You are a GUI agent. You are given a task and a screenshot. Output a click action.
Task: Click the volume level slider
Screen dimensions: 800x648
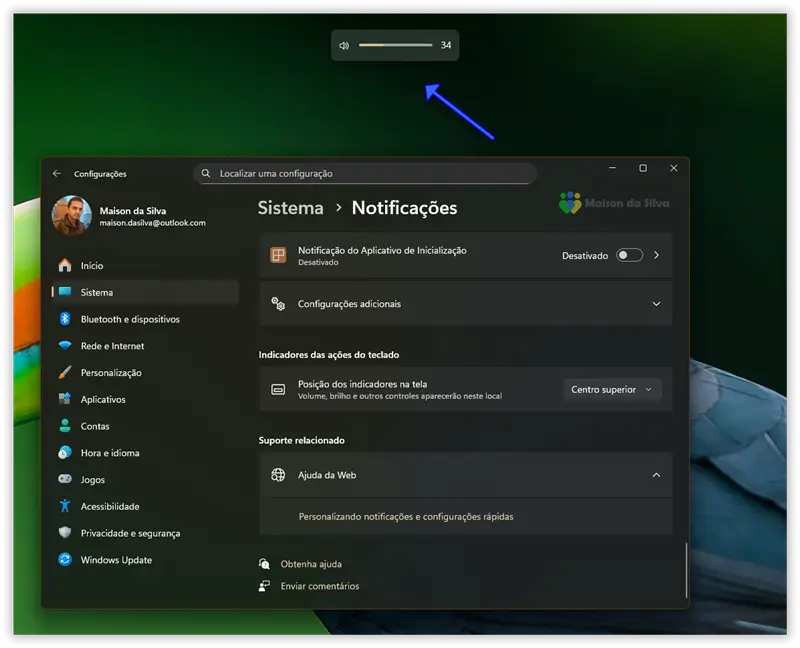[395, 45]
